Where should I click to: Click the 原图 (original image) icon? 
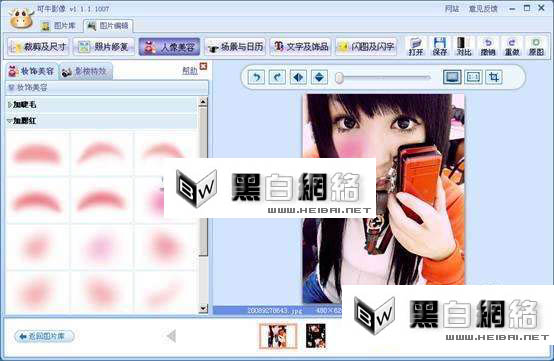tap(536, 46)
